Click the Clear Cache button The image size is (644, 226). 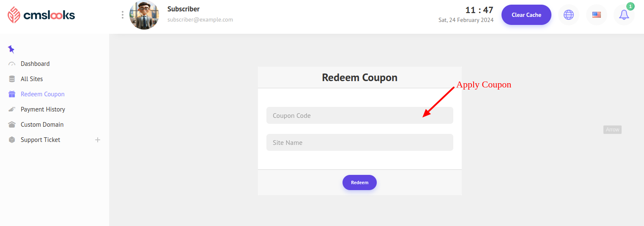pos(526,15)
